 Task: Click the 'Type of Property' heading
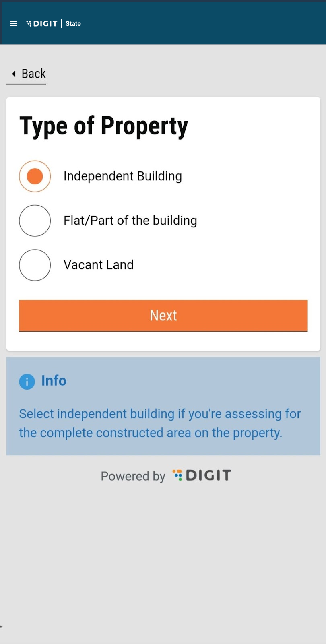pyautogui.click(x=104, y=126)
